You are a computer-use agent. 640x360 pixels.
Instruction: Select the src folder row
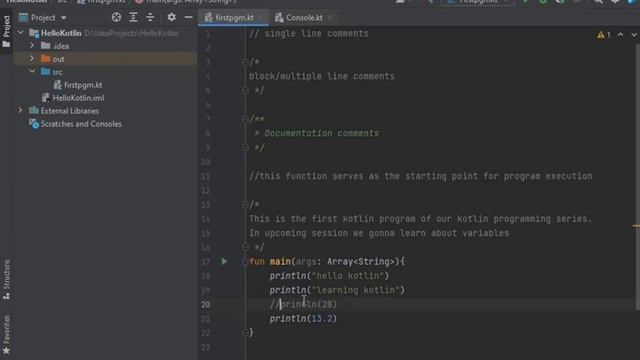click(x=105, y=72)
